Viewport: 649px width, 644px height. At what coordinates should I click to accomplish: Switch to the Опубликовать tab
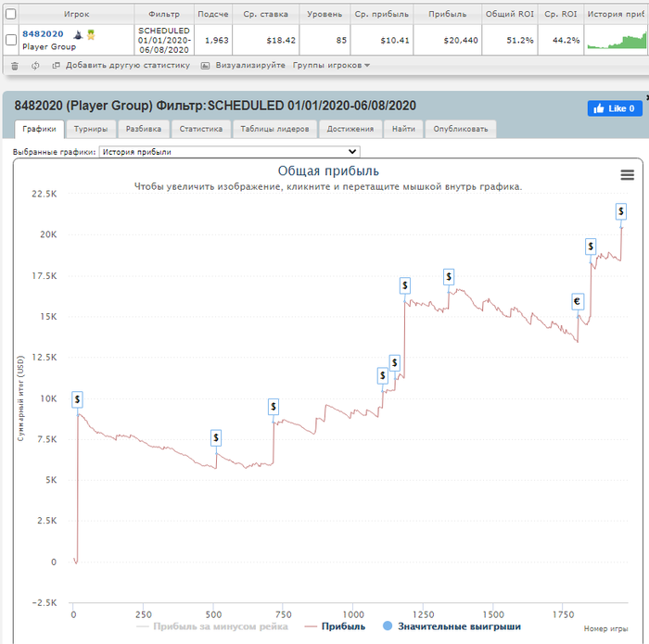pos(461,129)
